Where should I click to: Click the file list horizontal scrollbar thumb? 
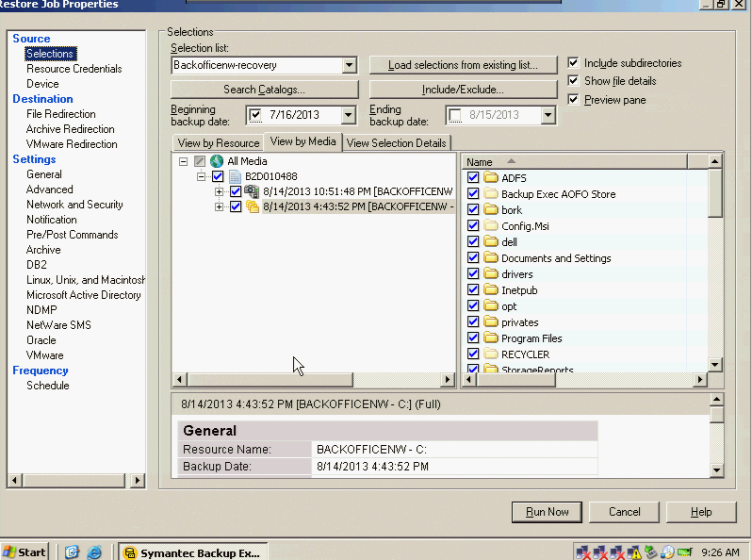pyautogui.click(x=516, y=380)
